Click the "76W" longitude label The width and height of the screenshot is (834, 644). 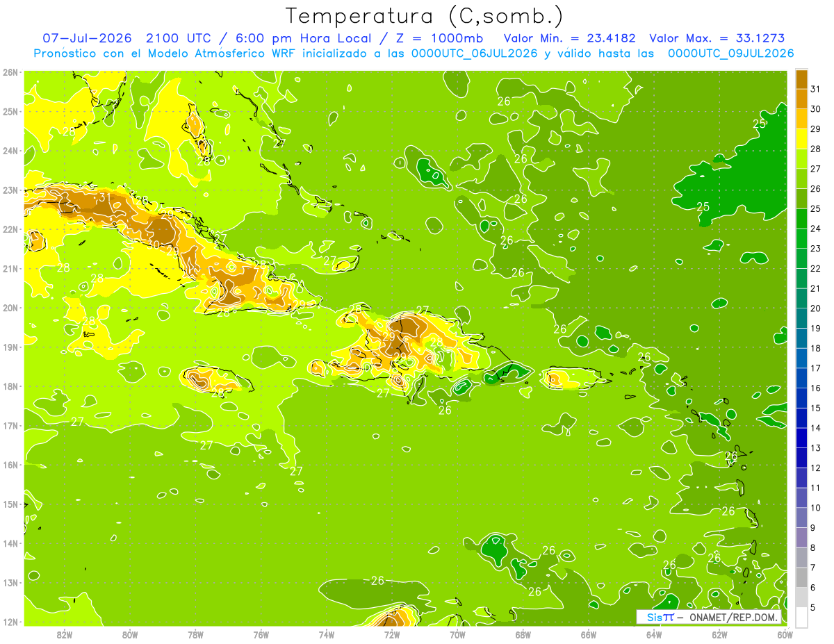pyautogui.click(x=261, y=634)
